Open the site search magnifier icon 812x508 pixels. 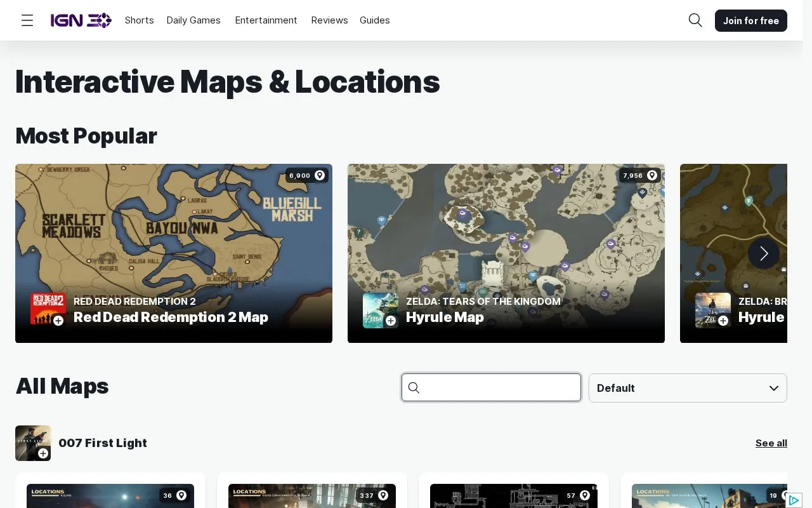[x=695, y=20]
